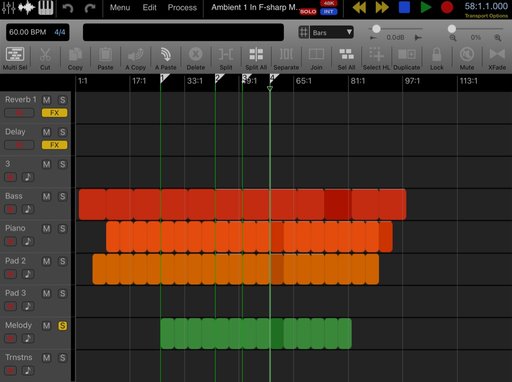This screenshot has width=512, height=382.
Task: Open Transport Options
Action: [x=486, y=16]
